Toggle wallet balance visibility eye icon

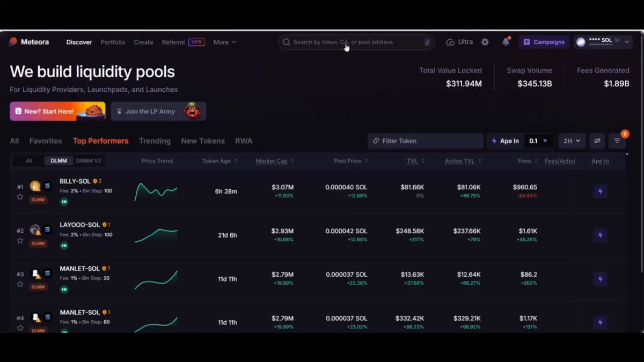pyautogui.click(x=617, y=40)
